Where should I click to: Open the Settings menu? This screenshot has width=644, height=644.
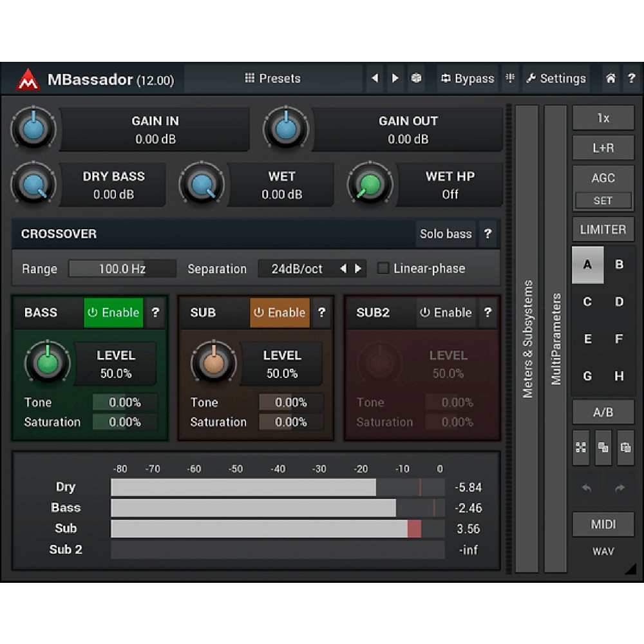[x=556, y=79]
